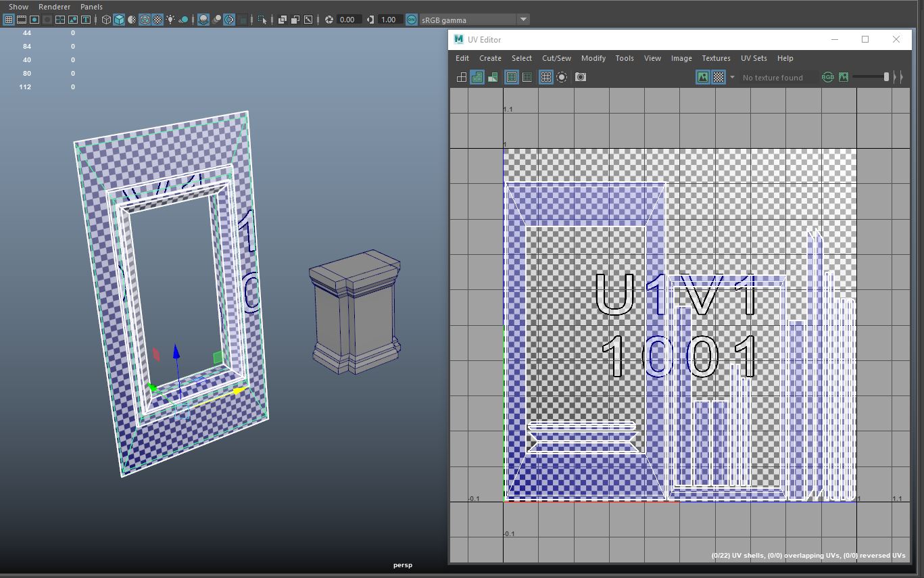924x578 pixels.
Task: Open the UV Sets menu
Action: coord(754,58)
